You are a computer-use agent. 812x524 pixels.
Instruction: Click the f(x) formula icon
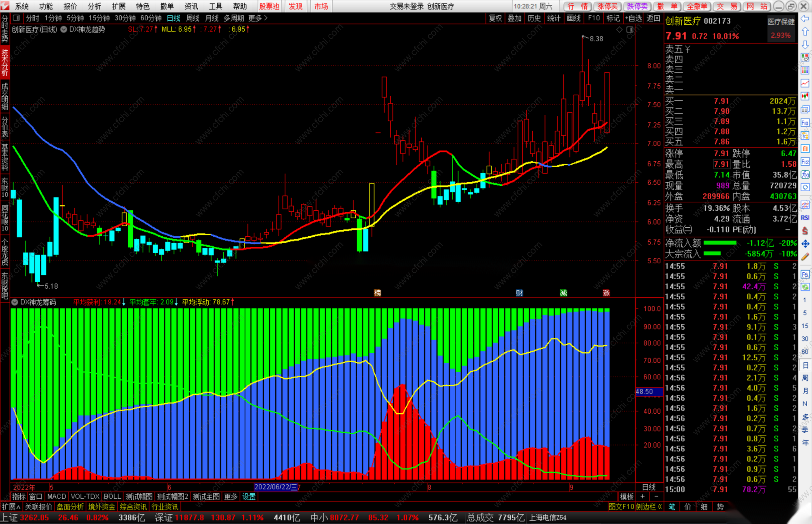805,175
